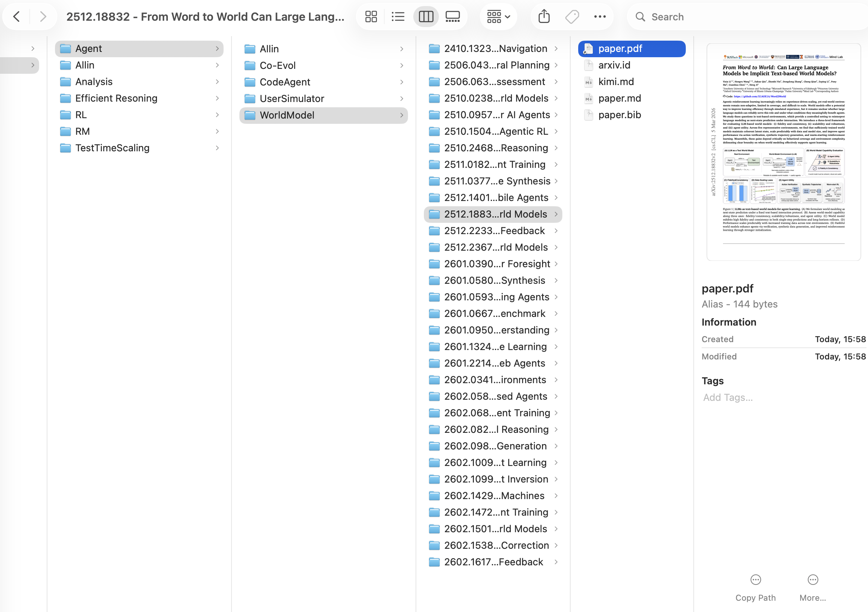
Task: Select the 2510.1504...Agentic RL folder
Action: click(x=493, y=131)
